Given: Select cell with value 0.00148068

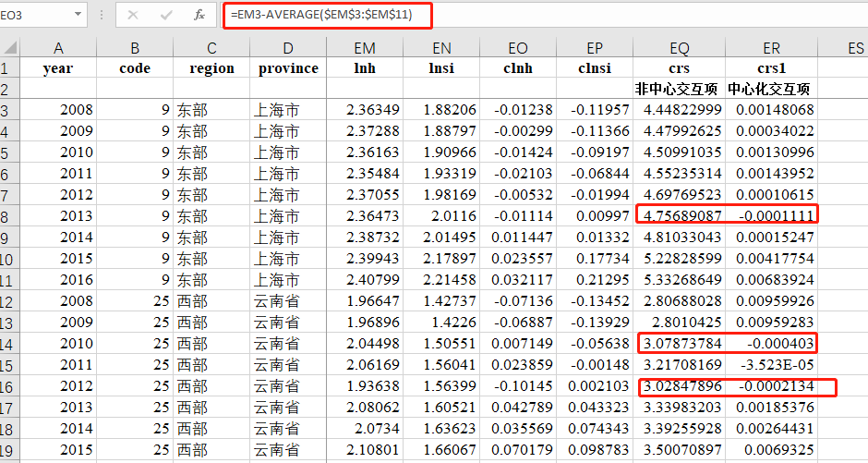Looking at the screenshot, I should point(771,110).
